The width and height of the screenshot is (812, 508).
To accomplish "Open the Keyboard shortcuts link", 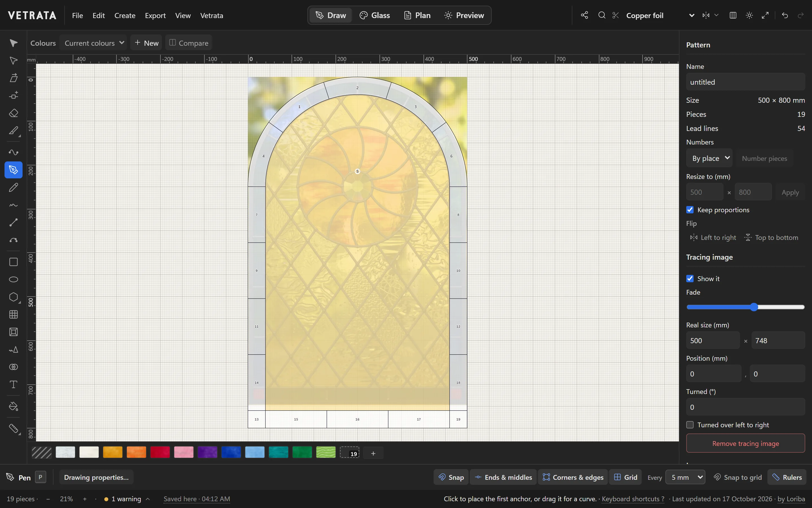I will coord(633,499).
